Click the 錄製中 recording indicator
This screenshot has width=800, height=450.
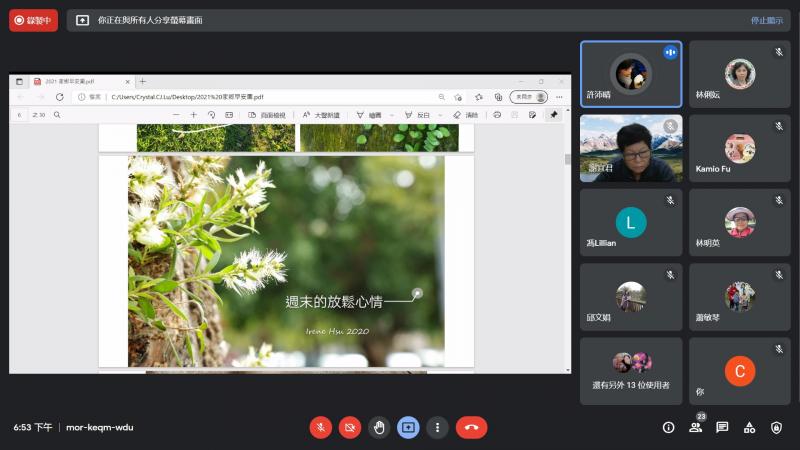coord(34,20)
